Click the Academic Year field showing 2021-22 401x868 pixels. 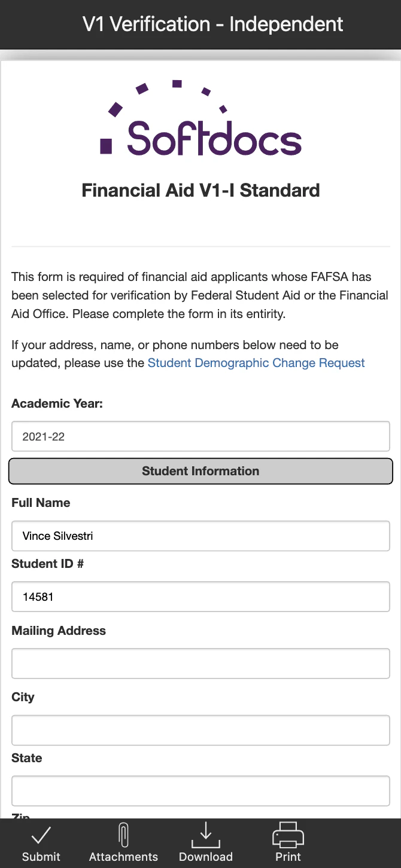[200, 436]
